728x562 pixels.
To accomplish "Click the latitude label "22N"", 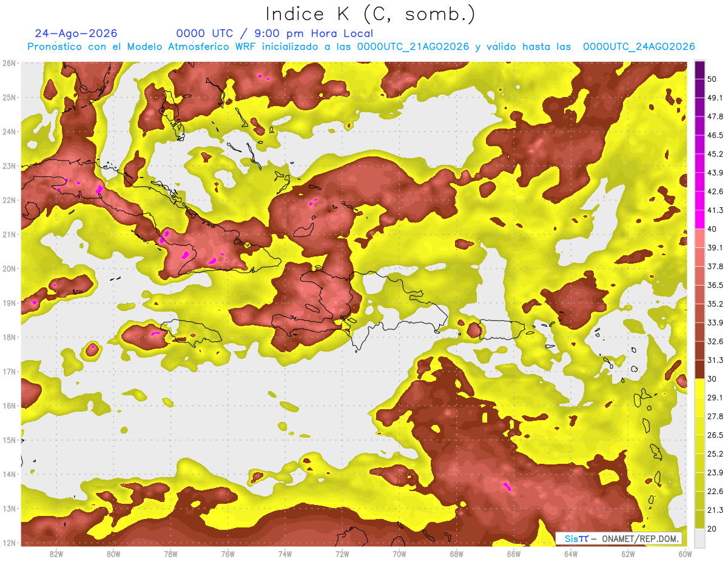I will click(9, 200).
